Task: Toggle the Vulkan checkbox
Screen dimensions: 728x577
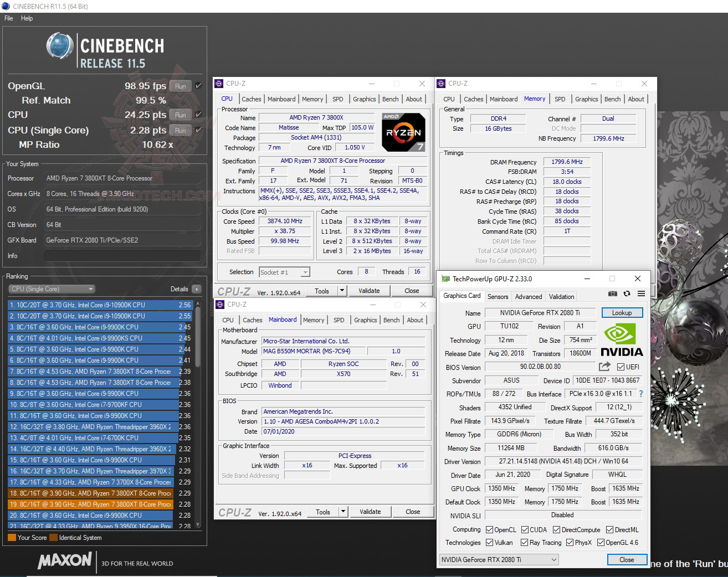Action: [489, 543]
